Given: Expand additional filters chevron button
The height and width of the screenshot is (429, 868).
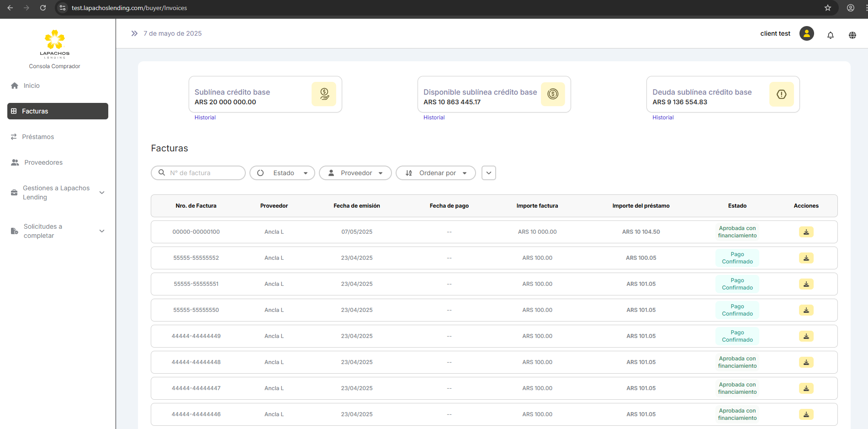Looking at the screenshot, I should [488, 173].
